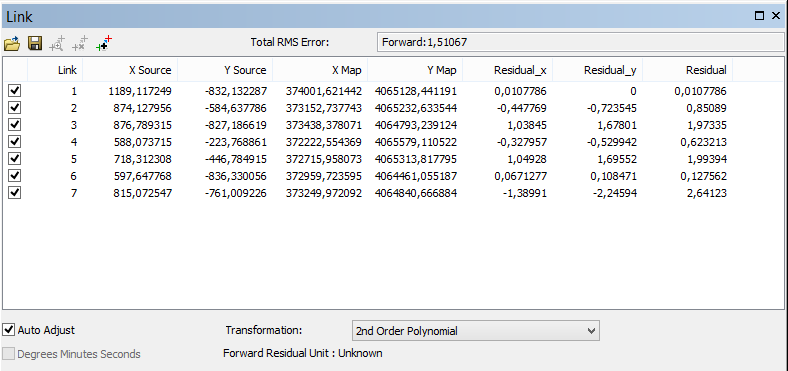Select Residual value 2,64123

[706, 193]
